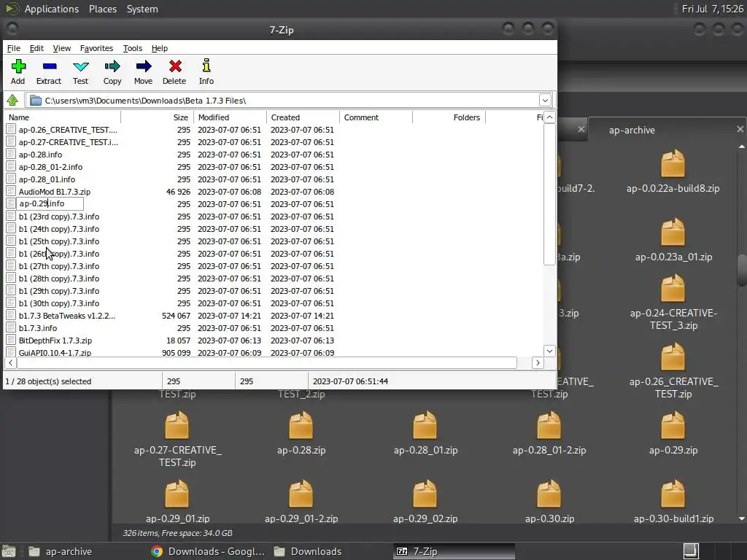Switch to Downloads - Google Chrome taskbar item
The image size is (747, 560).
[x=208, y=551]
